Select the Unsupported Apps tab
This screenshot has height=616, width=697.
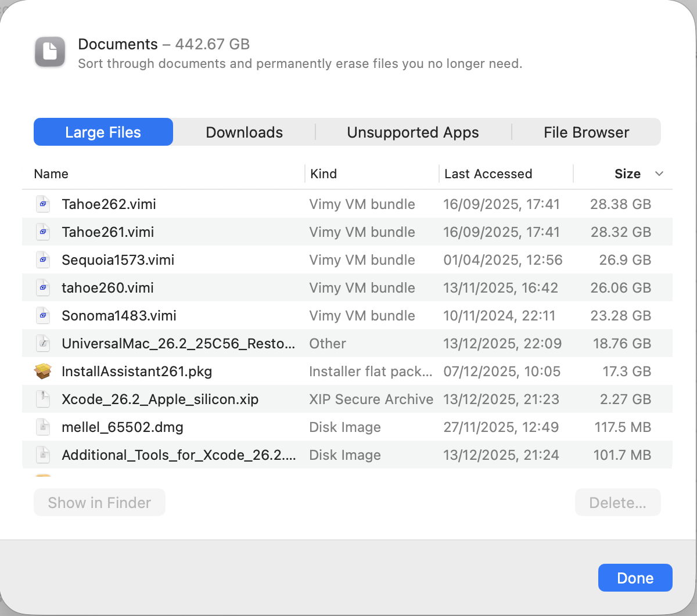[x=412, y=132]
